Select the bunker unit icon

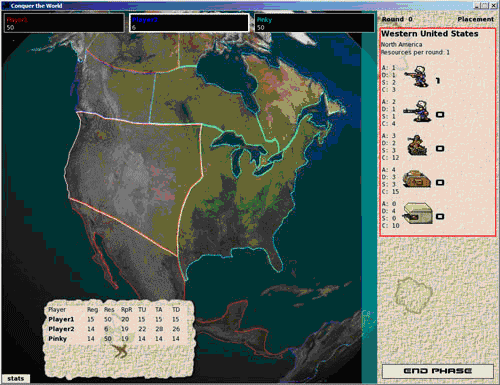click(x=417, y=213)
